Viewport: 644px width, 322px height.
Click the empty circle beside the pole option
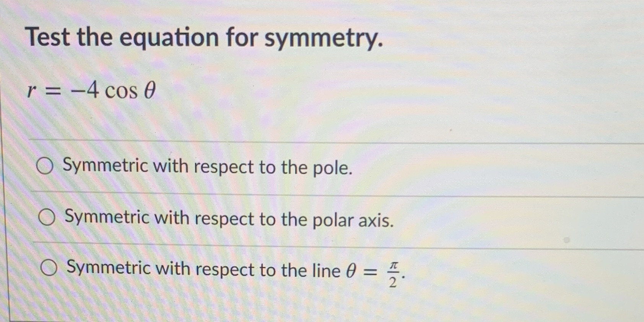45,166
